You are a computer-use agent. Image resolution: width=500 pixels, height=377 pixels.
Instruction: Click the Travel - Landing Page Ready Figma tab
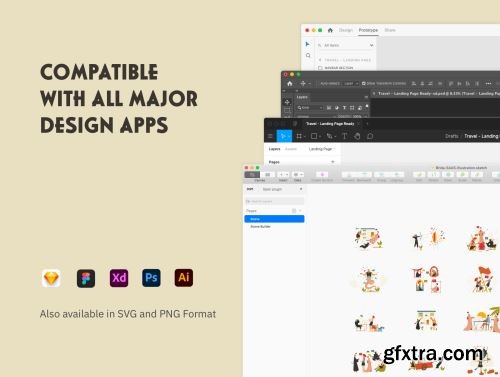pos(330,124)
